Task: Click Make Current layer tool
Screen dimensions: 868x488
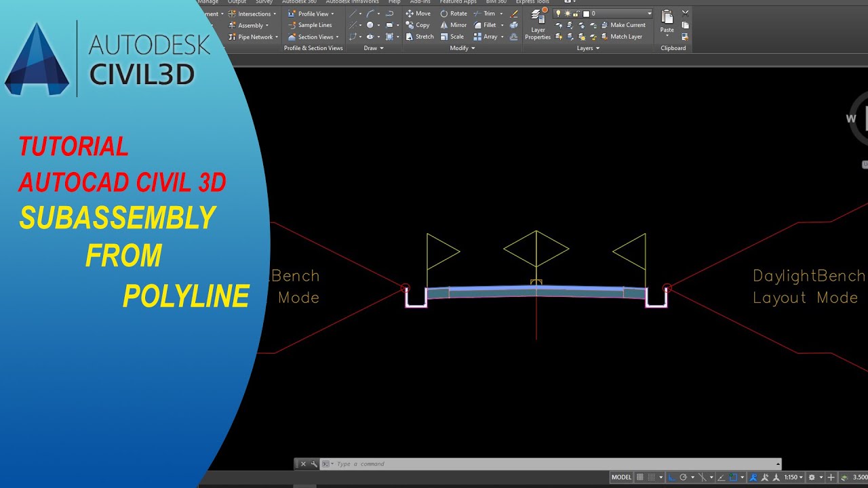Action: point(623,25)
